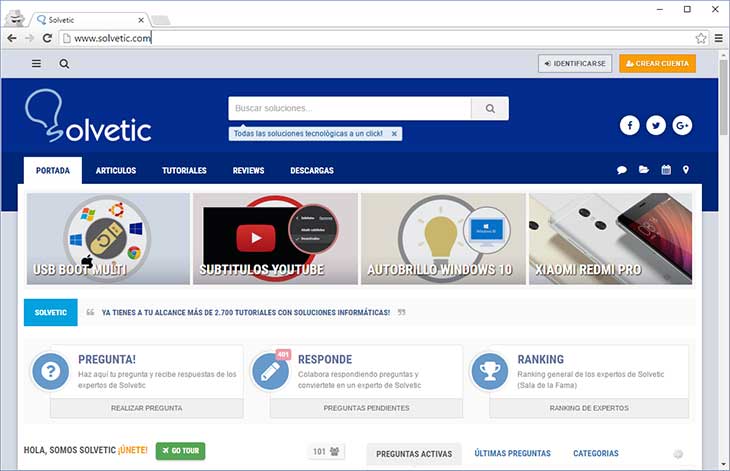The width and height of the screenshot is (730, 471).
Task: Select the Portada tab
Action: [x=53, y=170]
